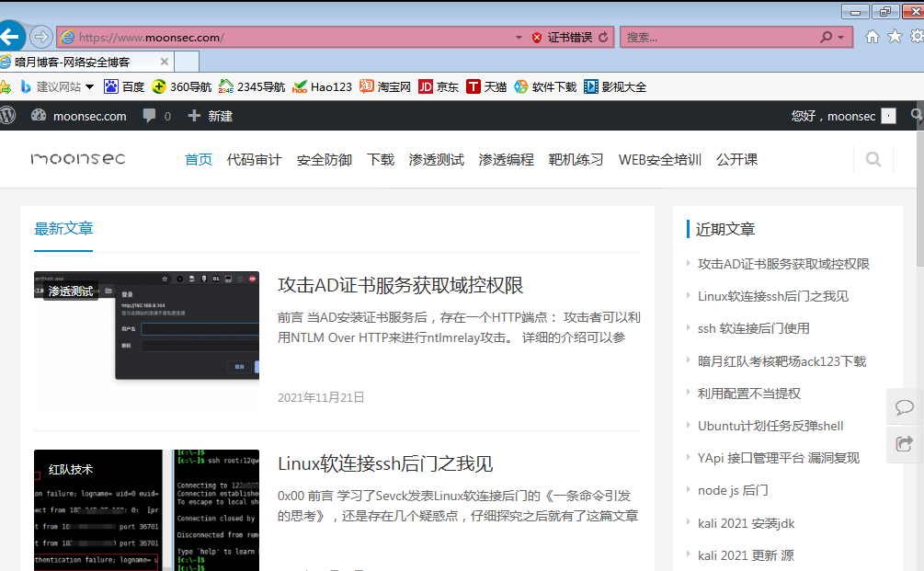This screenshot has width=924, height=571.
Task: Open the 360导航 bookmark
Action: [181, 87]
